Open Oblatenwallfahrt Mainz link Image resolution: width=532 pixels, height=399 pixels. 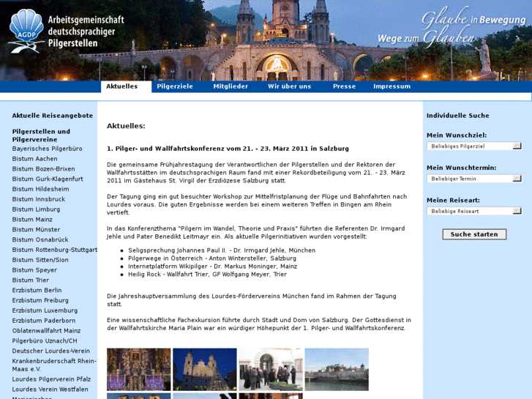(x=47, y=331)
